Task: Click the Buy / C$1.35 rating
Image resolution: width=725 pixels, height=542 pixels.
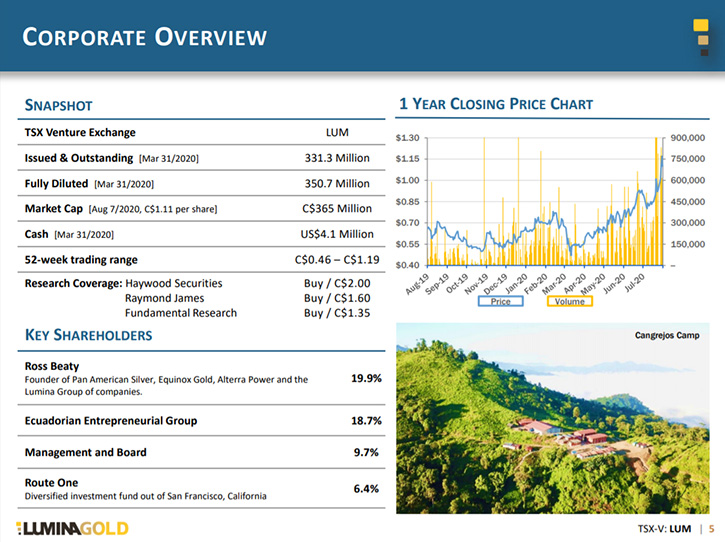Action: [337, 313]
